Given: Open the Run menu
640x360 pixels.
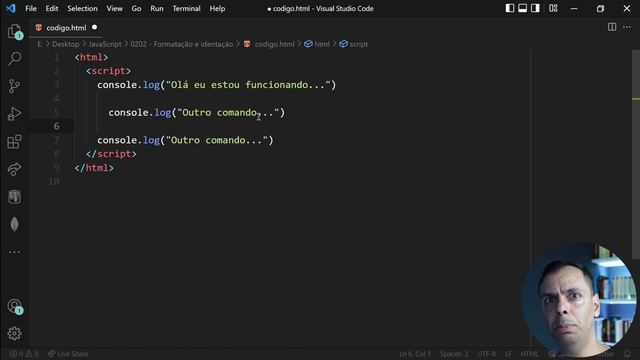Looking at the screenshot, I should coord(157,8).
